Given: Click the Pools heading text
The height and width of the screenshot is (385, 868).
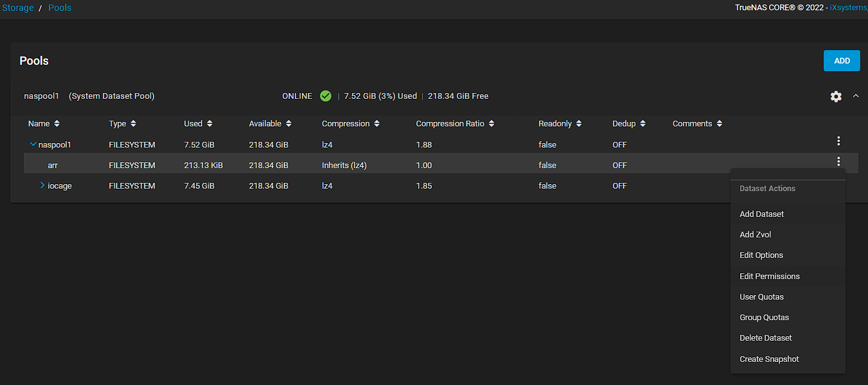Looking at the screenshot, I should [34, 61].
